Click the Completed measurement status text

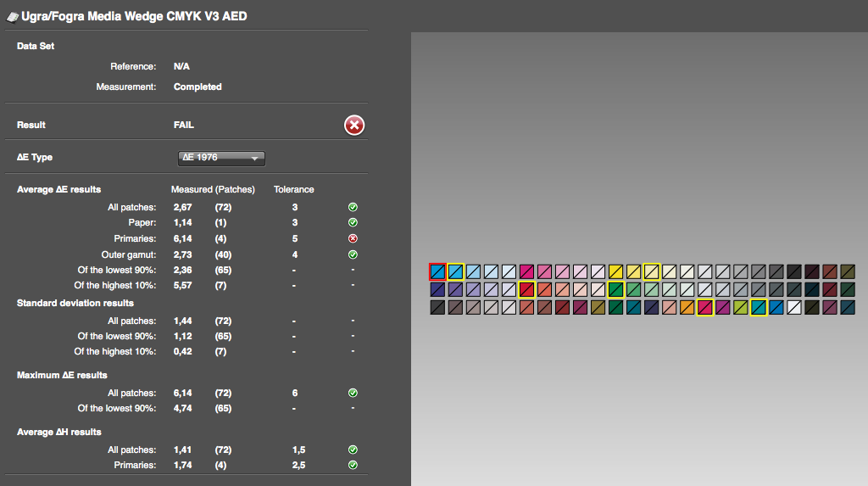coord(198,87)
